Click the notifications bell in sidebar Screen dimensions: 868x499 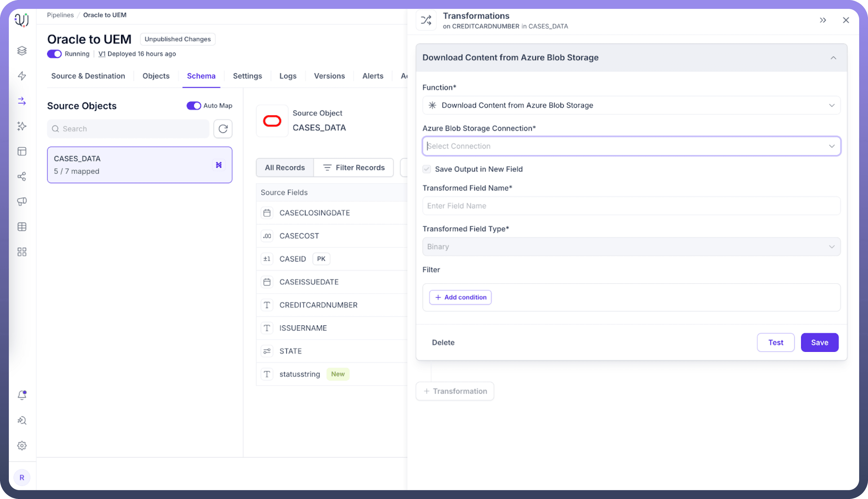click(x=22, y=395)
